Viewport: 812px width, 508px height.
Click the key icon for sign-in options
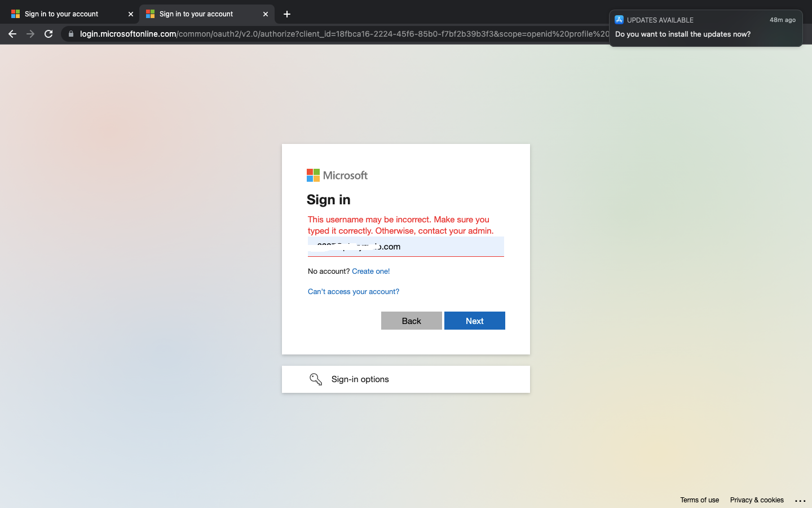tap(316, 379)
